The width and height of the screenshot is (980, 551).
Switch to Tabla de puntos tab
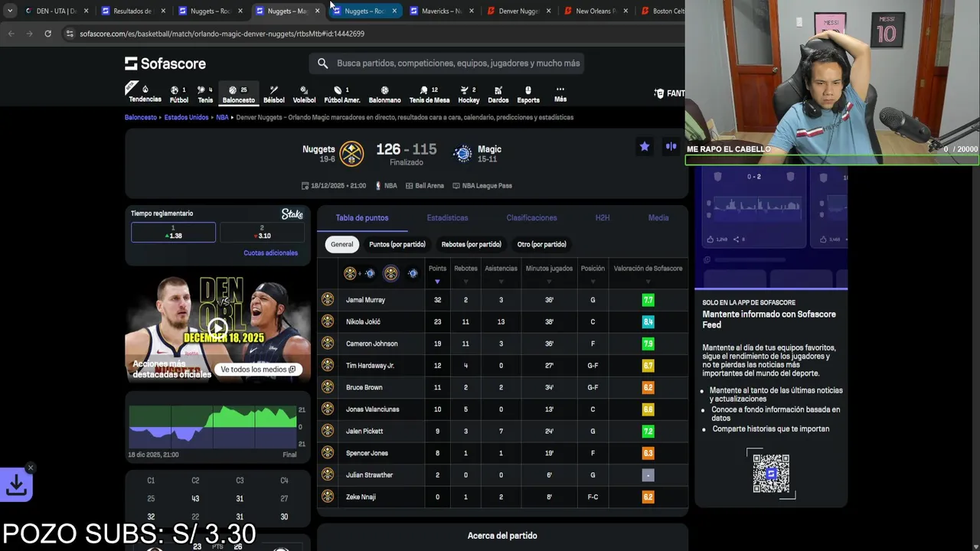coord(362,218)
